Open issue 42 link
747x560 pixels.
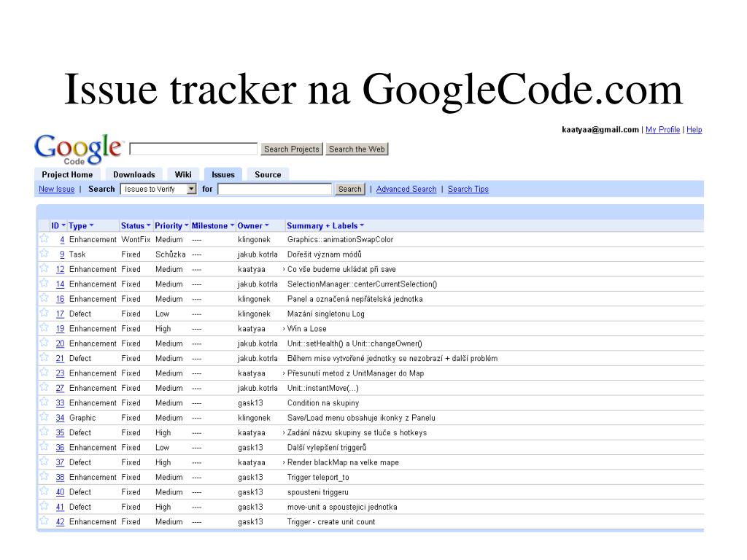pyautogui.click(x=60, y=521)
